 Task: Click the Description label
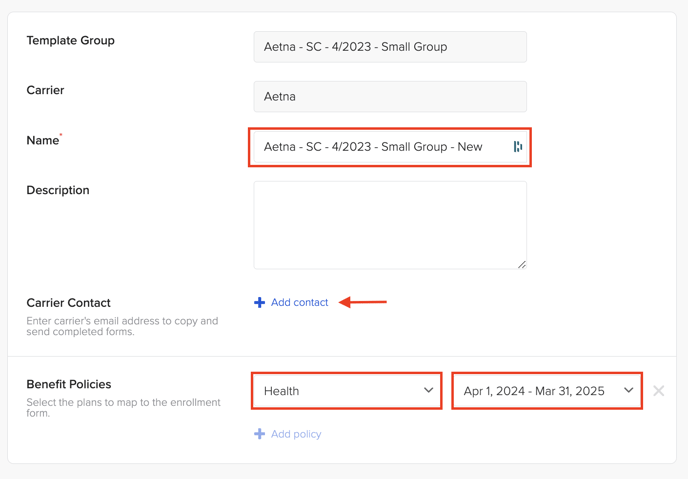(x=58, y=190)
